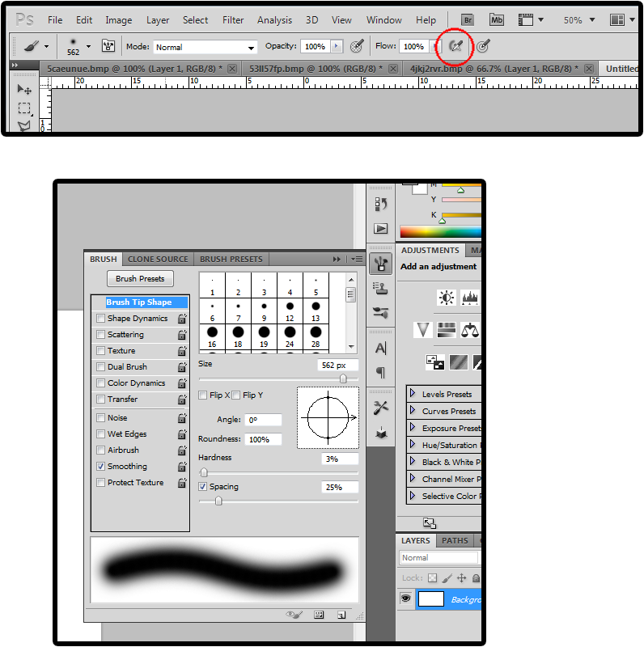The height and width of the screenshot is (647, 644).
Task: Add a Brightness/Contrast adjustment
Action: (x=446, y=298)
